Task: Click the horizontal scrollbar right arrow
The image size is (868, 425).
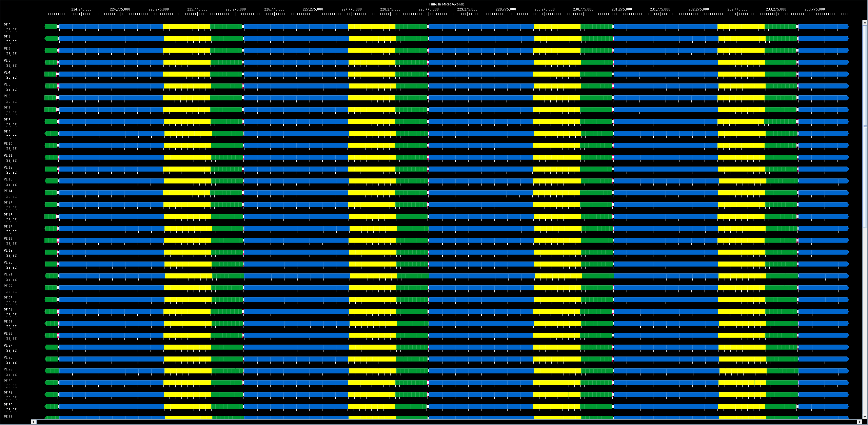Action: pyautogui.click(x=860, y=422)
